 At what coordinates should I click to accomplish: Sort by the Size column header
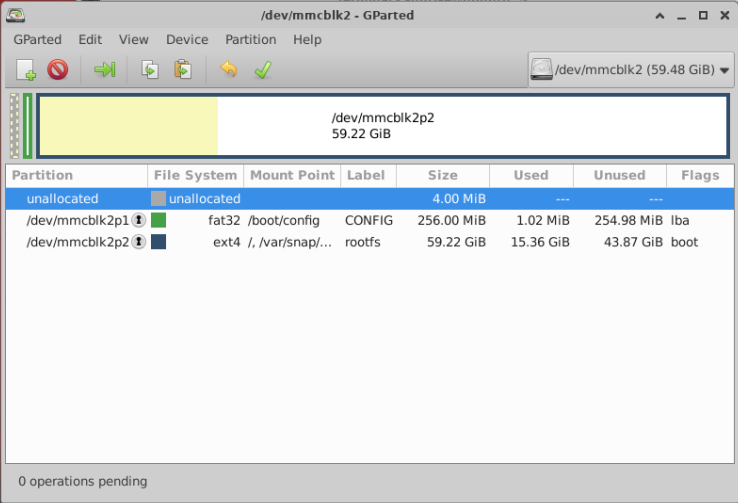tap(442, 176)
